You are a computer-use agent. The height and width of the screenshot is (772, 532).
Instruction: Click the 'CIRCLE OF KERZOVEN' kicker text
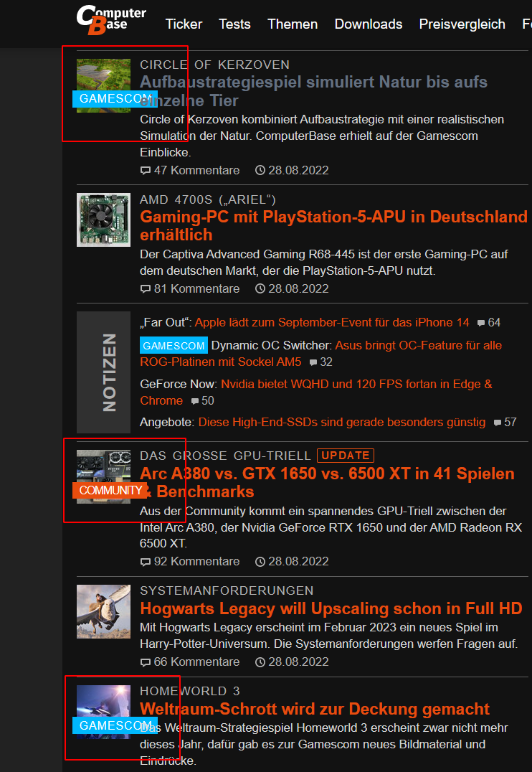[214, 65]
